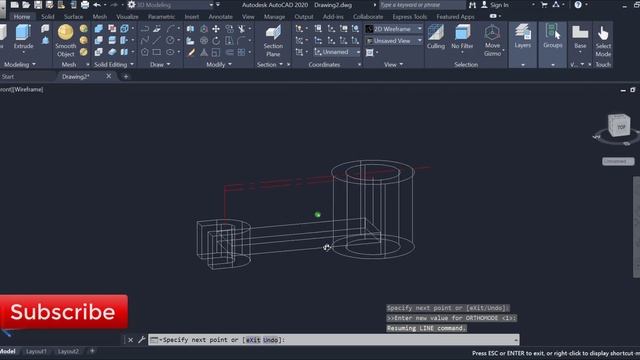
Task: Select the Rectangle tool in Draw panel
Action: pos(157,52)
